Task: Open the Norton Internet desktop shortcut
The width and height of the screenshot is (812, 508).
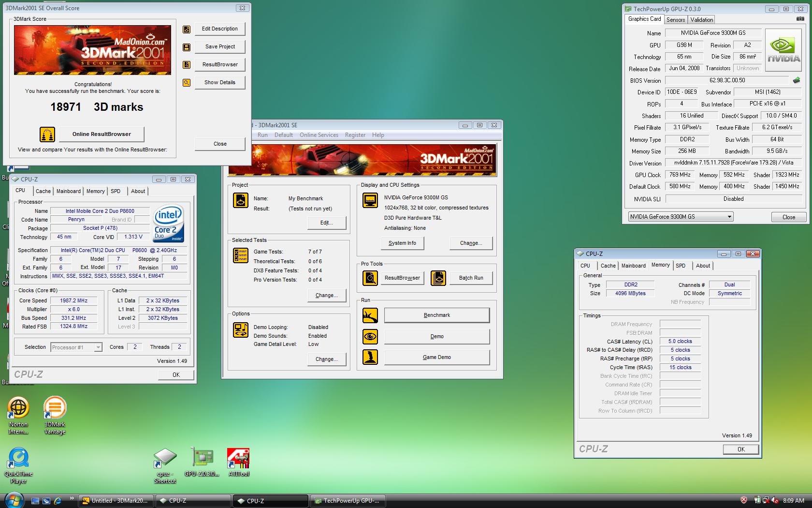Action: [x=18, y=415]
